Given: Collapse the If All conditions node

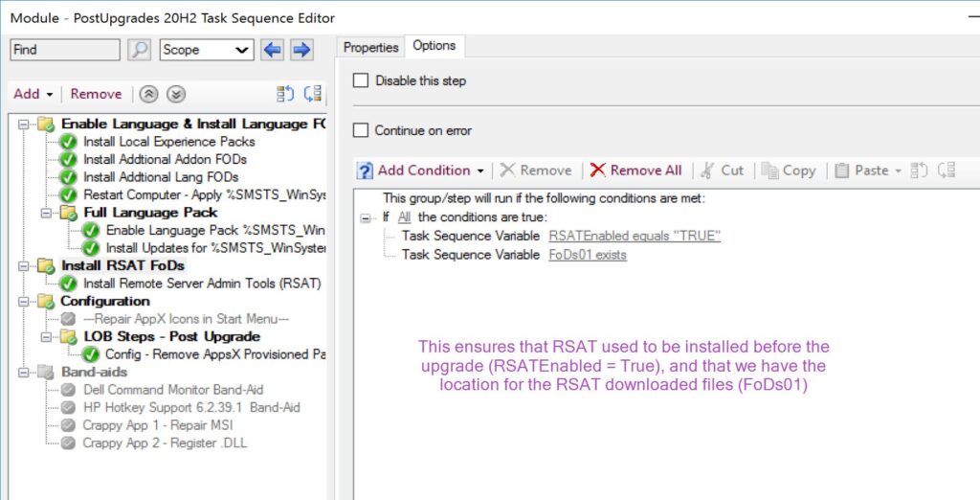Looking at the screenshot, I should (x=366, y=217).
